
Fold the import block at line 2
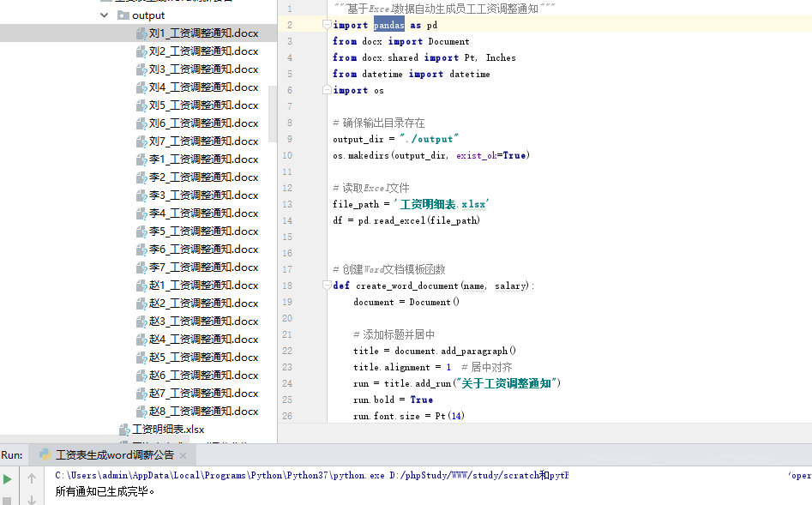326,24
